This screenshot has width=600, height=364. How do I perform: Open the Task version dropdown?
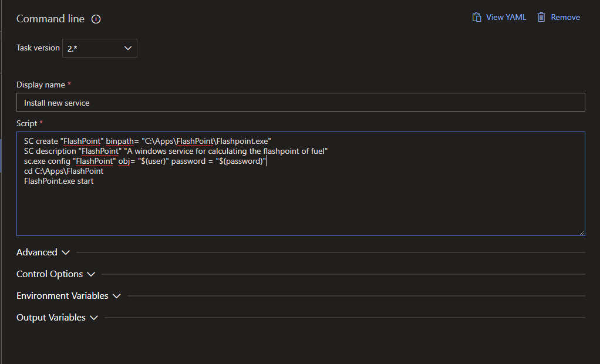pyautogui.click(x=100, y=48)
